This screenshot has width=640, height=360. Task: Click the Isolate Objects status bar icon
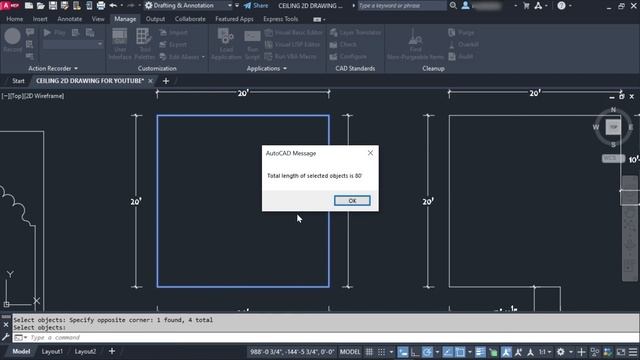pyautogui.click(x=595, y=351)
